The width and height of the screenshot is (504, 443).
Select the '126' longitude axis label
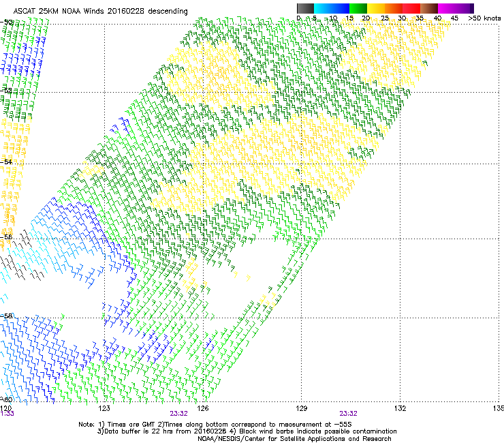203,408
